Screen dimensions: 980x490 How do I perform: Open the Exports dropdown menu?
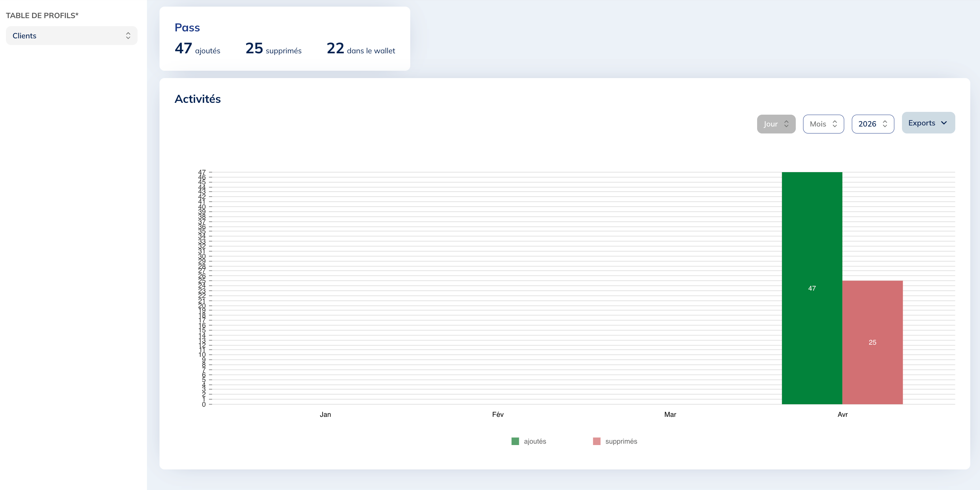[928, 123]
